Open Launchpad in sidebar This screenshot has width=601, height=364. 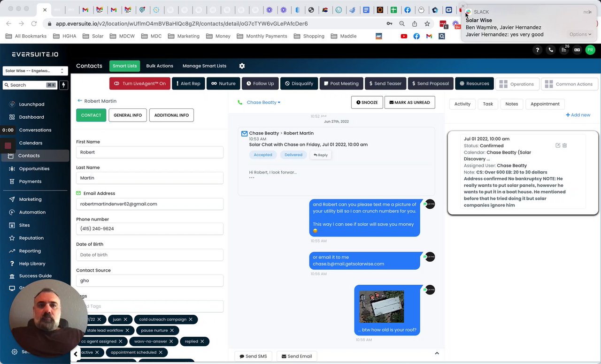pos(31,104)
